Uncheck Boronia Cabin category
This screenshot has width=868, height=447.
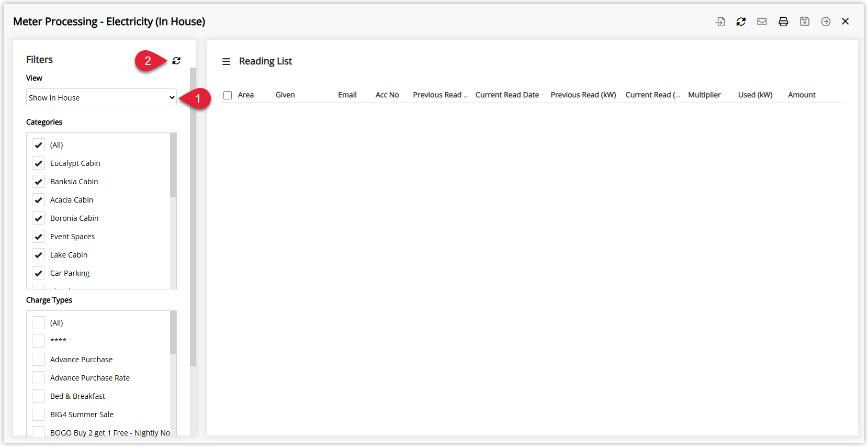pyautogui.click(x=38, y=218)
